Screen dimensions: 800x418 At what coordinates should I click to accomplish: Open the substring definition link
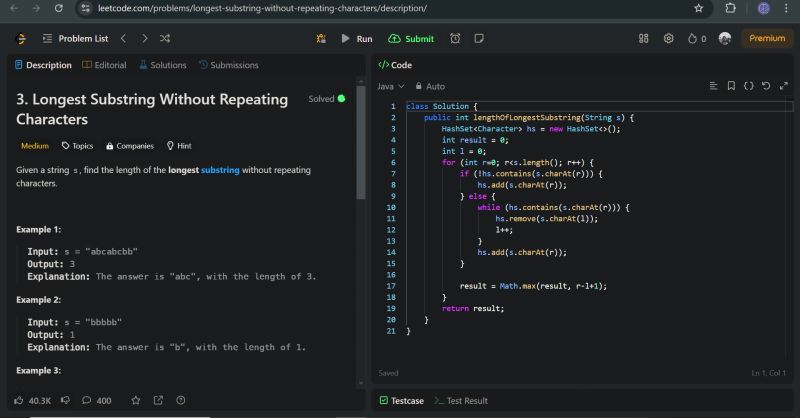pyautogui.click(x=220, y=170)
